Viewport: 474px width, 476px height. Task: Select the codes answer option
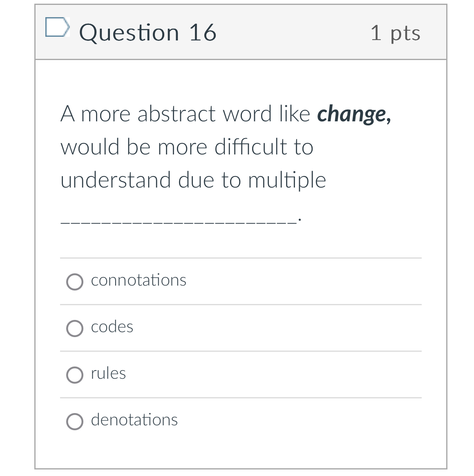(75, 328)
